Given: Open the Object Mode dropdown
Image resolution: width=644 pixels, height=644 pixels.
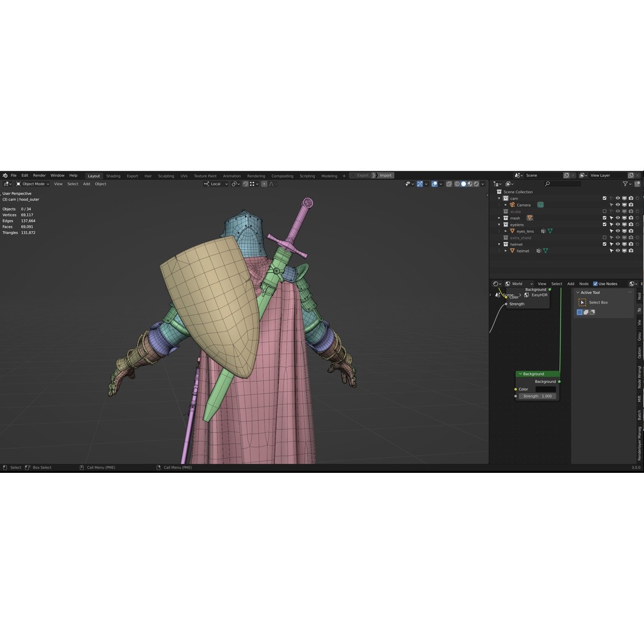Looking at the screenshot, I should coord(32,184).
